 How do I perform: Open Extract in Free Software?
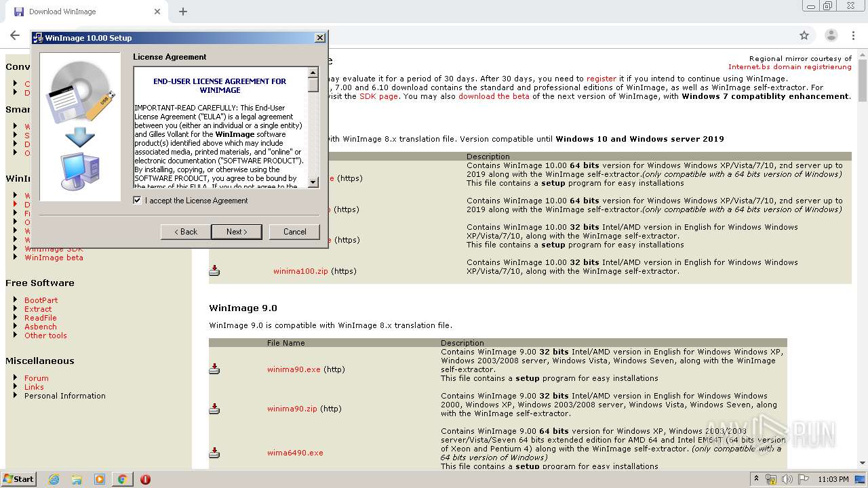pyautogui.click(x=38, y=309)
